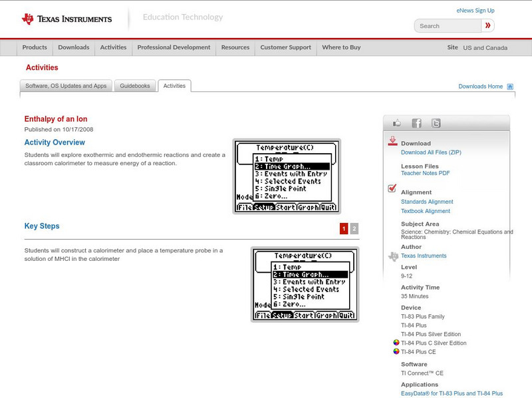Viewport: 532px width, 398px height.
Task: Select the Software, OS Updates and Apps tab
Action: tap(66, 85)
